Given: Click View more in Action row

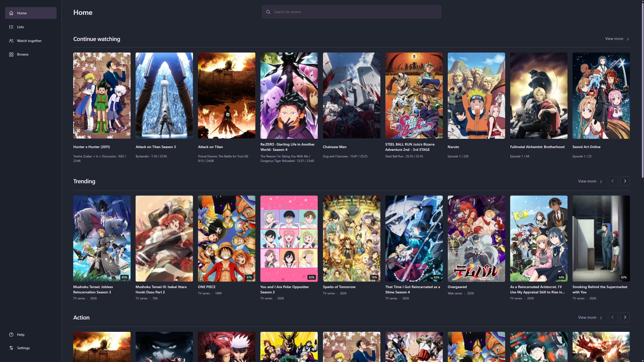Looking at the screenshot, I should click(x=590, y=318).
